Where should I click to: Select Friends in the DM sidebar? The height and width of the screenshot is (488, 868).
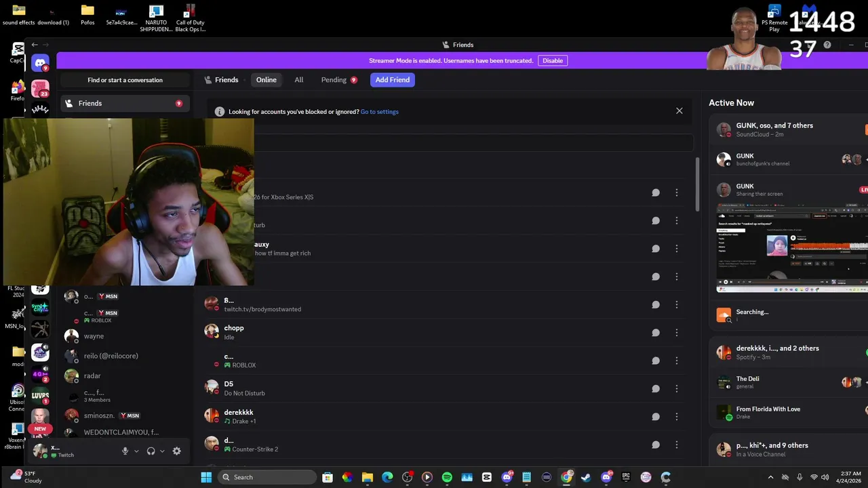click(x=125, y=104)
